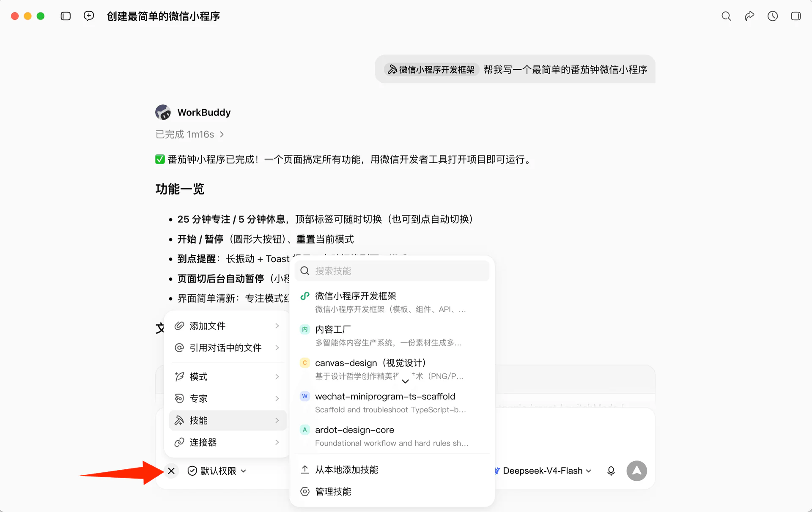Toggle the right side panel icon
Screen dimensions: 812x512
click(796, 16)
